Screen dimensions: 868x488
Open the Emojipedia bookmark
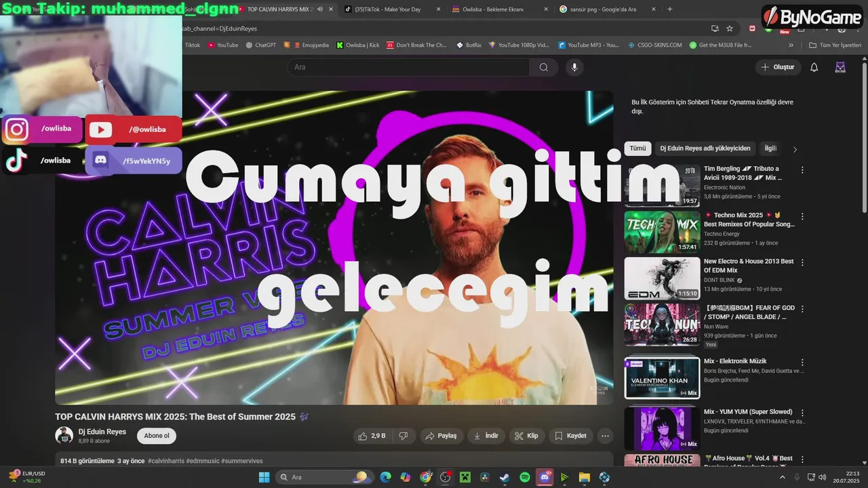311,45
